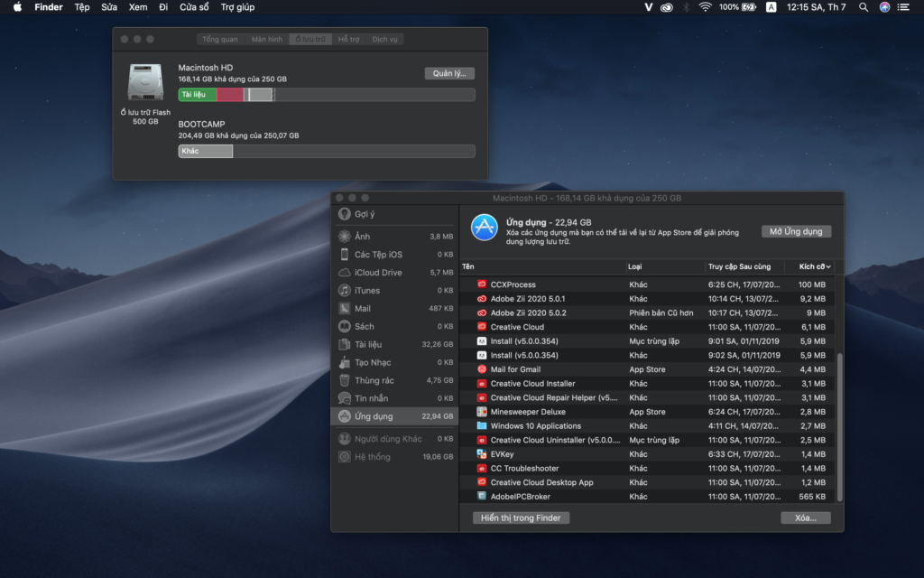
Task: Click the Adobe Zii 2020 5.0.1 icon
Action: coord(482,298)
